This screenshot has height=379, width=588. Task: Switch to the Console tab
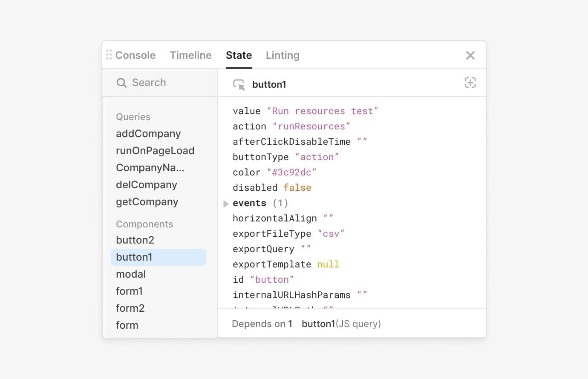[x=135, y=55]
